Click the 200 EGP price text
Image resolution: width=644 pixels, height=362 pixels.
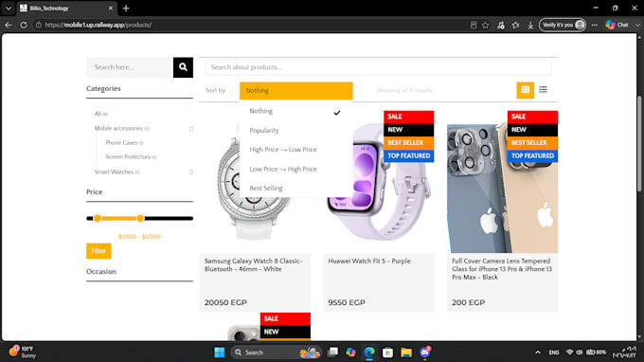click(x=468, y=302)
